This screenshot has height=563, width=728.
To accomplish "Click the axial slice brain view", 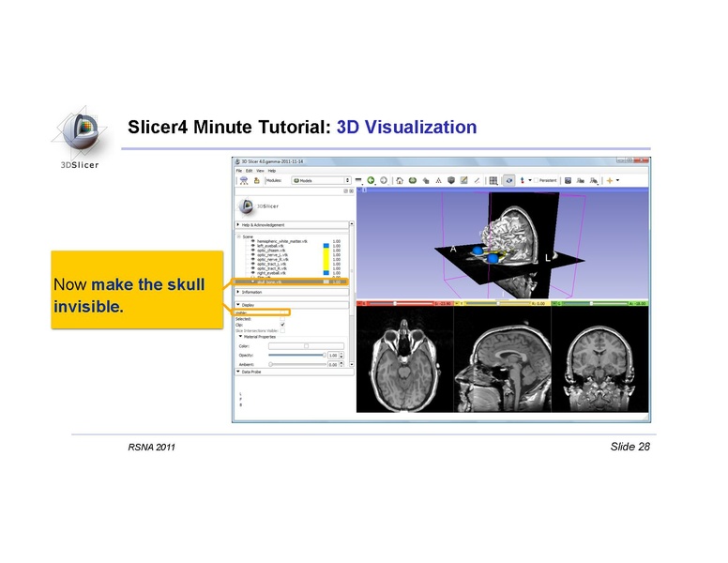I will point(404,359).
